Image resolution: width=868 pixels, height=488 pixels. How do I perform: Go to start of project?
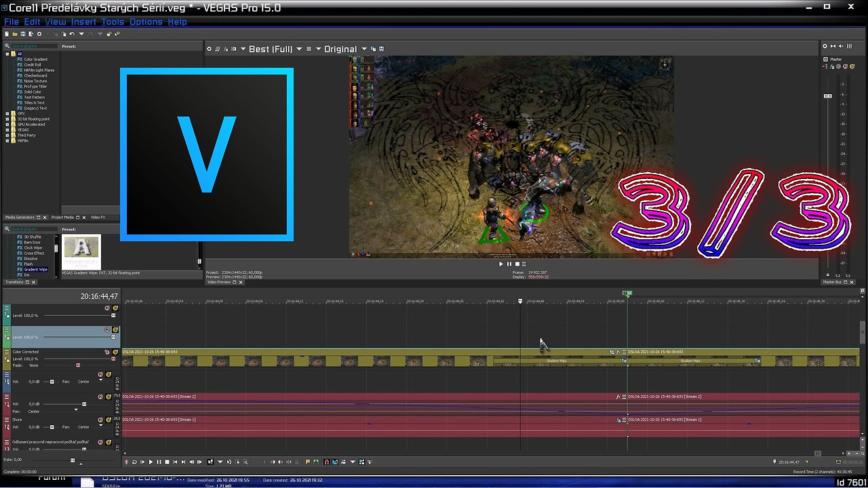pos(175,462)
